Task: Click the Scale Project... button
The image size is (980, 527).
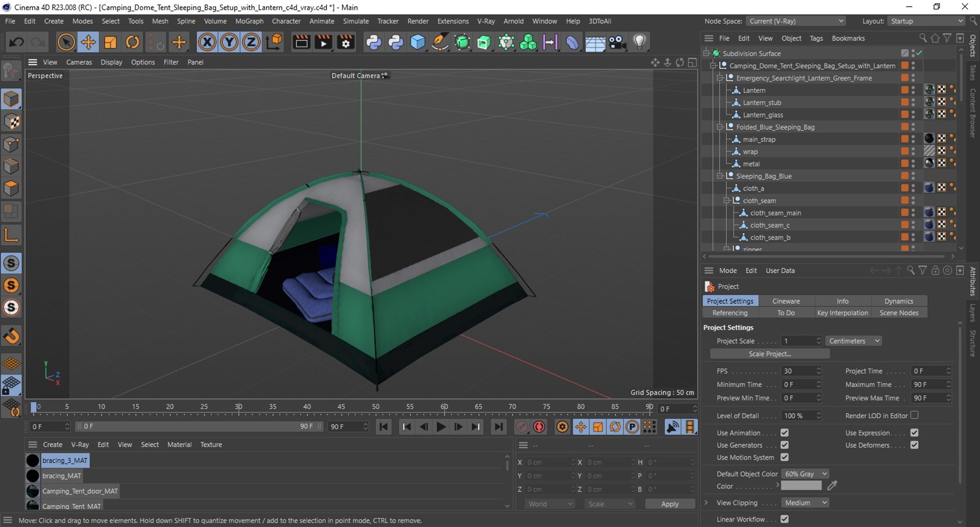Action: tap(770, 354)
